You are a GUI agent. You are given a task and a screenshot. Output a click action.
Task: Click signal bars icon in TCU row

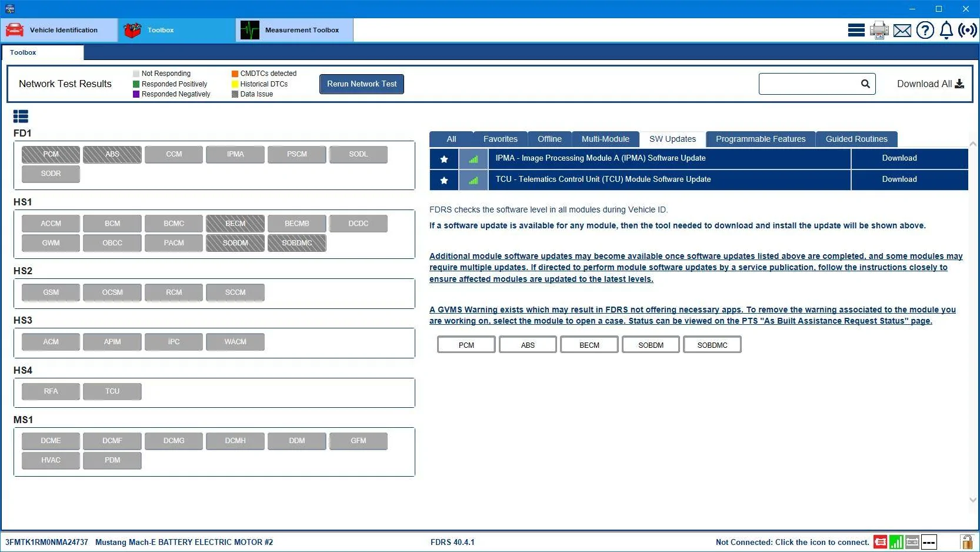[474, 180]
